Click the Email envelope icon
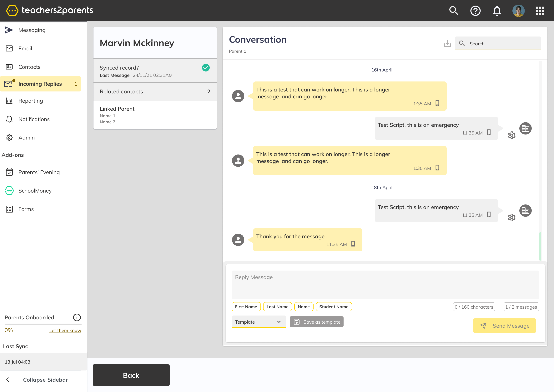Viewport: 554px width, 392px height. [x=9, y=48]
